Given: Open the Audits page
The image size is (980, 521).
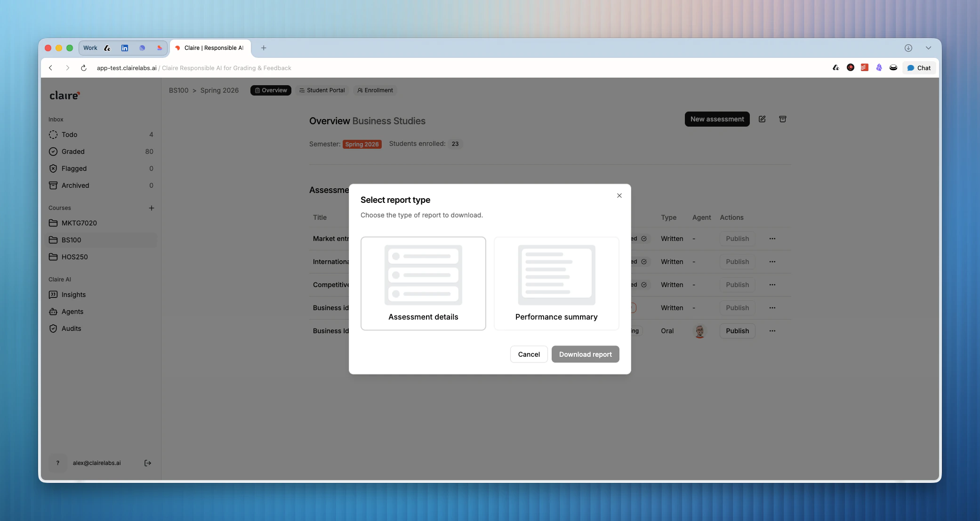Looking at the screenshot, I should point(71,329).
